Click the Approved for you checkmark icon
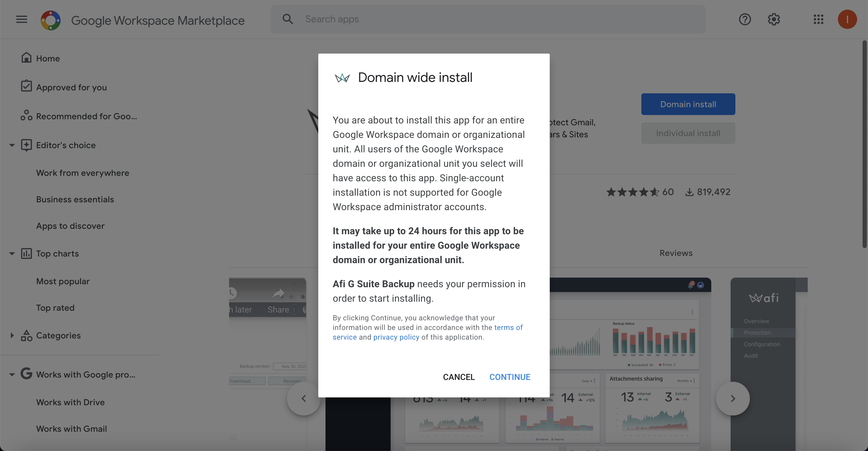The height and width of the screenshot is (451, 868). coord(26,86)
